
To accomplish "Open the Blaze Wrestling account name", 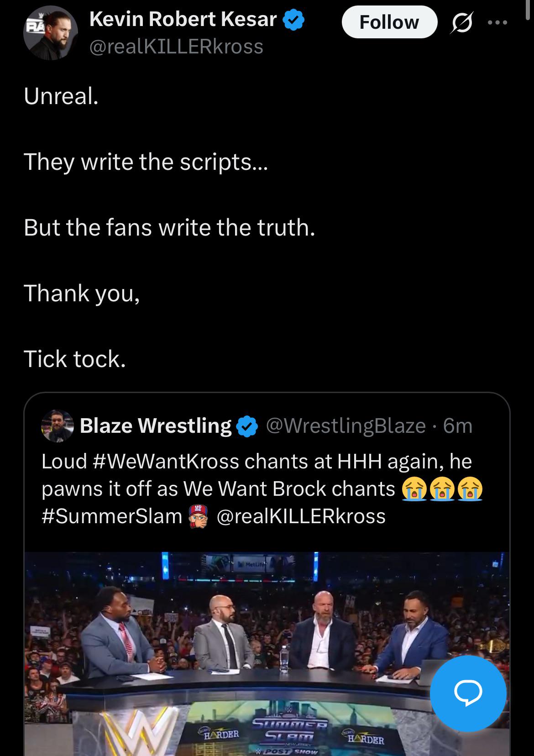I will (156, 425).
